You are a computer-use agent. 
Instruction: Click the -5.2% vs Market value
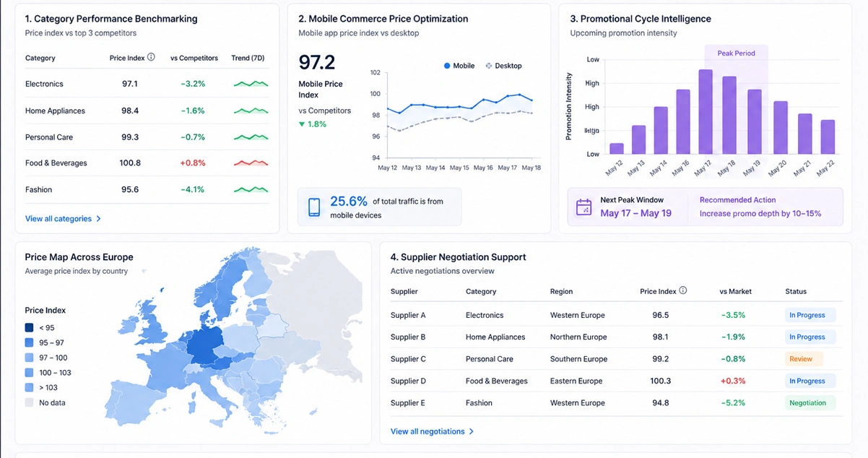tap(733, 403)
